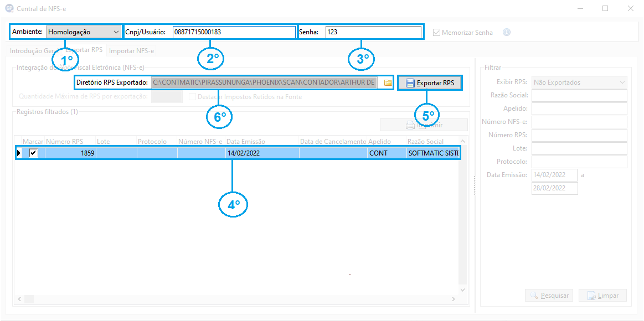The height and width of the screenshot is (321, 644).
Task: Click the grid's vertical scrollbar down arrow
Action: click(x=462, y=289)
